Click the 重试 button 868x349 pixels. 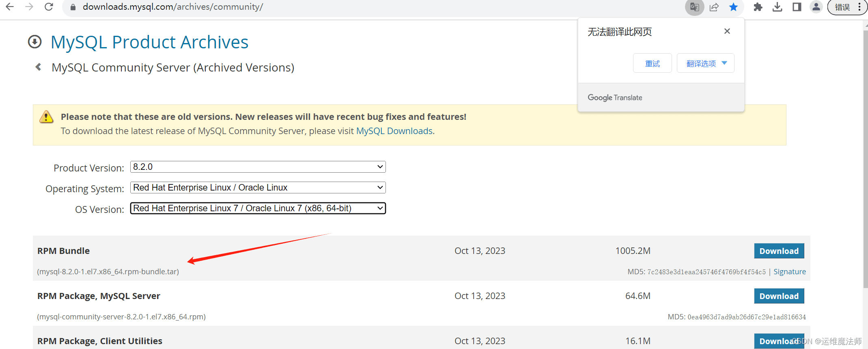pos(653,63)
